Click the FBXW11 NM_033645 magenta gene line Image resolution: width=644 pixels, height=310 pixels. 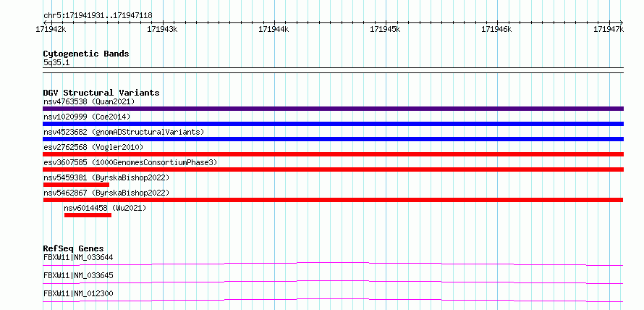(x=333, y=282)
